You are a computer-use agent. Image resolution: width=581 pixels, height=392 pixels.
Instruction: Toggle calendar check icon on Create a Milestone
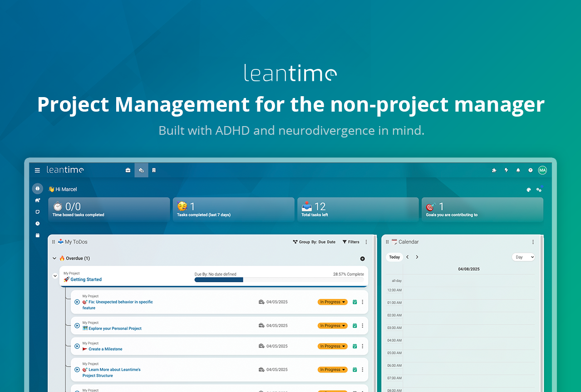pyautogui.click(x=355, y=346)
